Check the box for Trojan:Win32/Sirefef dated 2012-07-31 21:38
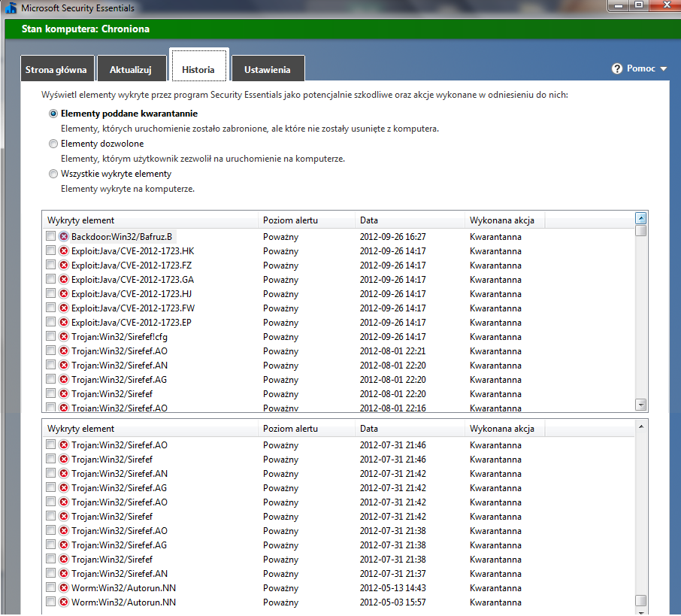The height and width of the screenshot is (616, 681). (x=50, y=559)
